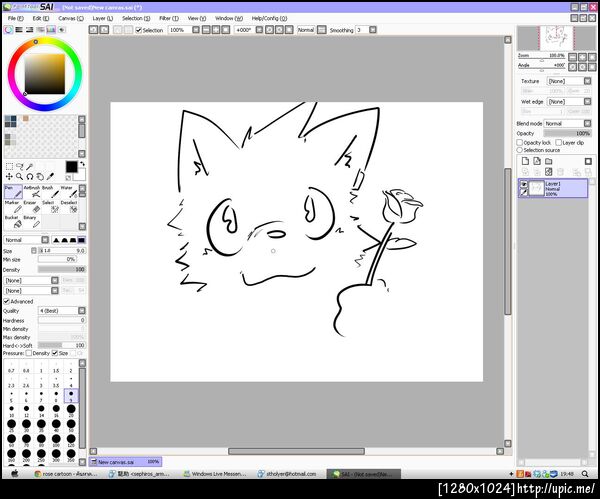Choose the Deselect brush tool
This screenshot has width=600, height=499.
(69, 207)
